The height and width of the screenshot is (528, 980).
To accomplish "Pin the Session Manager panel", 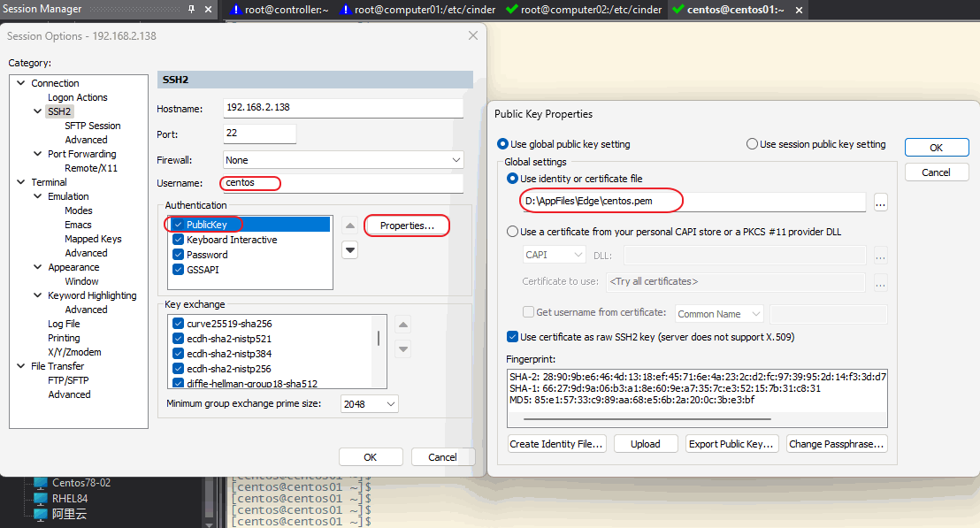I will click(192, 9).
